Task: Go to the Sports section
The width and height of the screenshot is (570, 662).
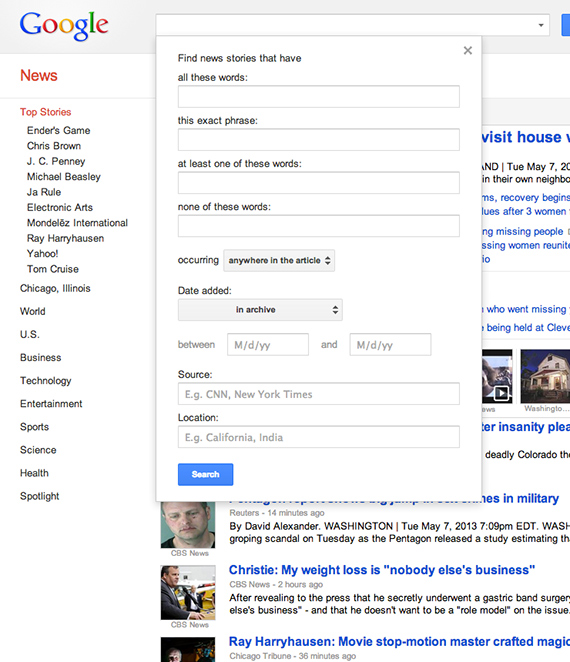Action: click(x=35, y=427)
